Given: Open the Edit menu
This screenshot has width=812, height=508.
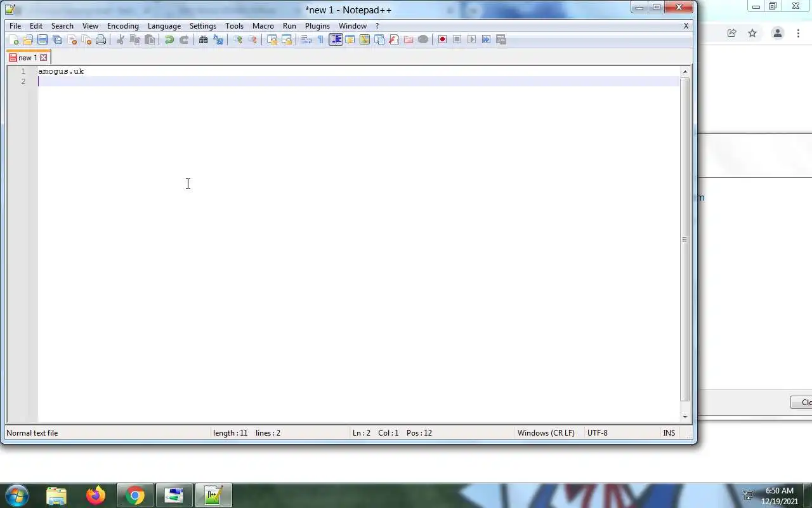Looking at the screenshot, I should click(36, 26).
